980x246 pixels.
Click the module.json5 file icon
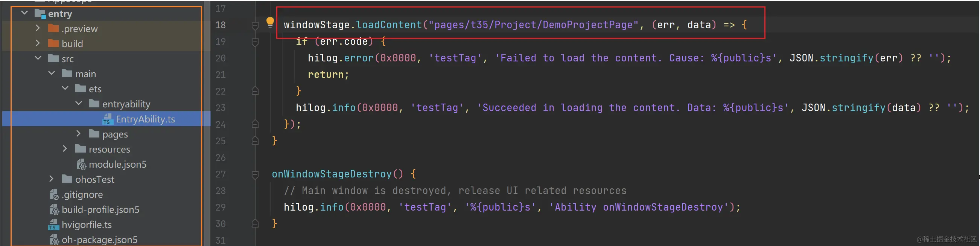81,165
